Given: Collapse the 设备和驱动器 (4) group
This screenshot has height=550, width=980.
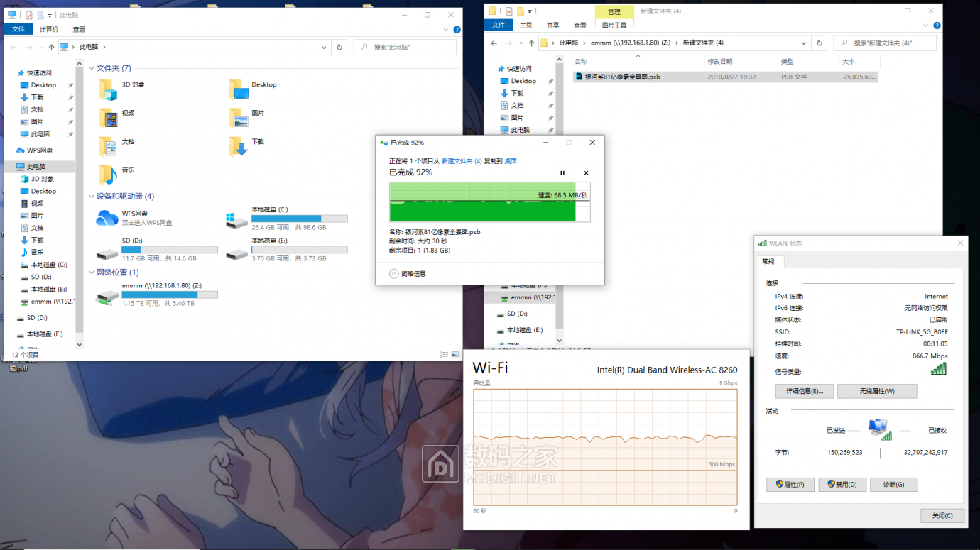Looking at the screenshot, I should (x=92, y=197).
